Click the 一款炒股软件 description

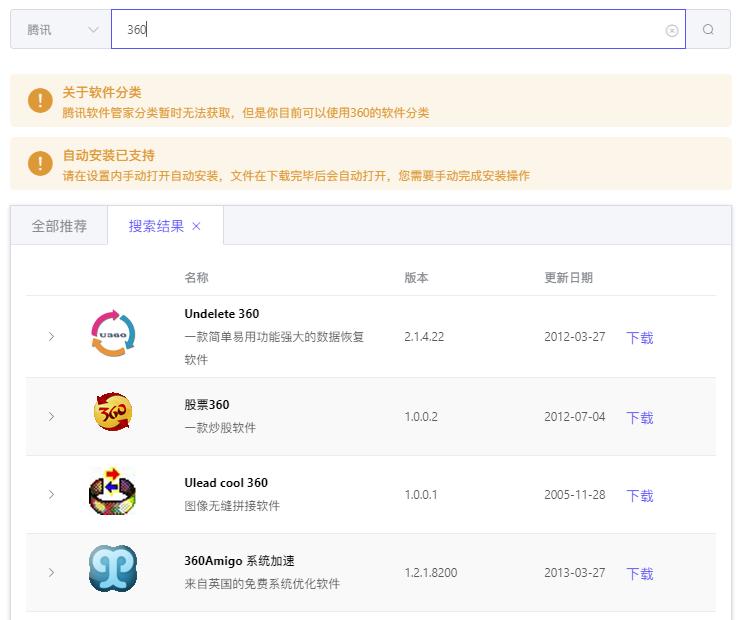220,428
